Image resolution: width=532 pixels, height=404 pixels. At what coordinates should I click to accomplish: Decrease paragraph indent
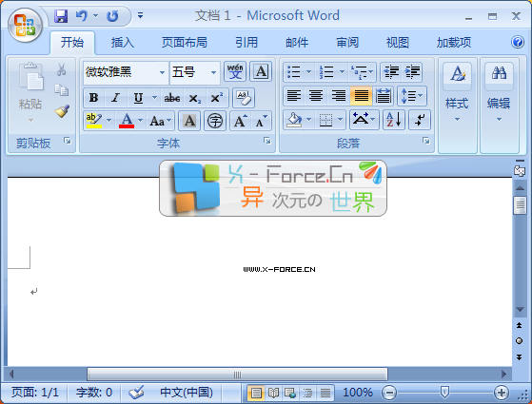click(x=391, y=72)
